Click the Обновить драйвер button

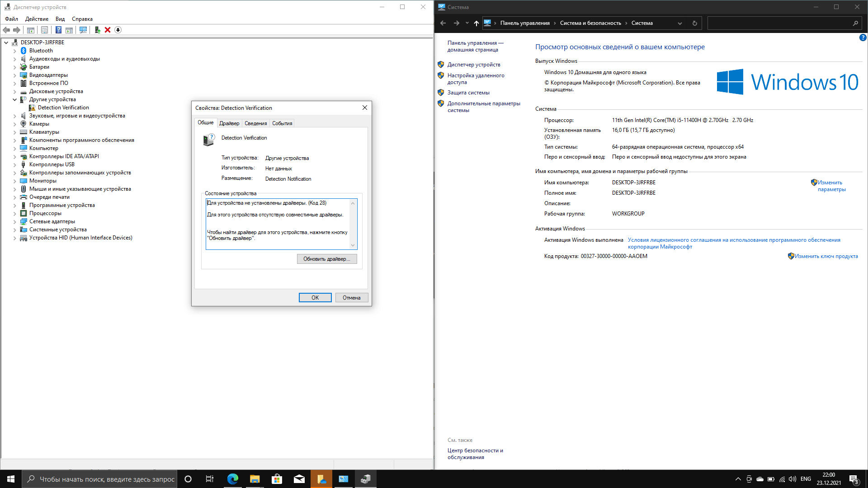point(326,259)
